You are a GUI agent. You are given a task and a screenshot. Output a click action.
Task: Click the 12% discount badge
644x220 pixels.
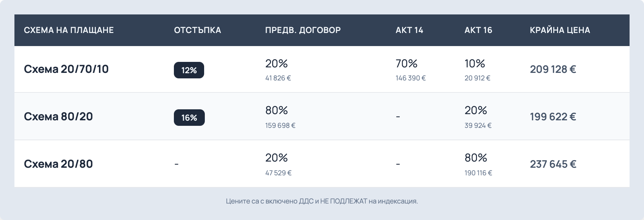pyautogui.click(x=189, y=70)
